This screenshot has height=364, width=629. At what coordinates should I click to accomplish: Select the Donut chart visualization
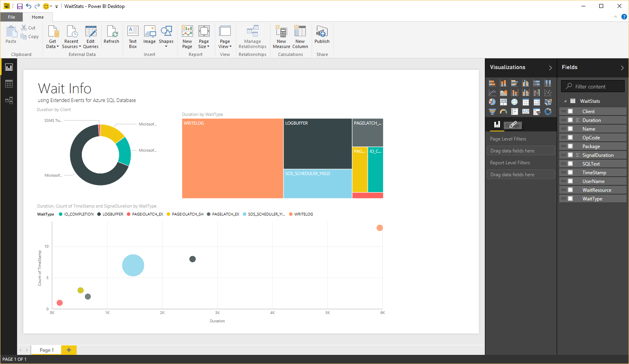click(548, 112)
